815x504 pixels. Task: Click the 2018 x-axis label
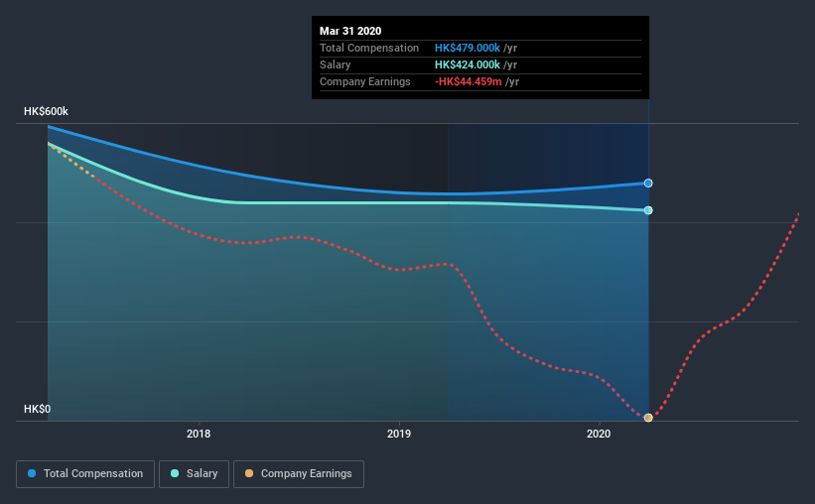tap(199, 434)
